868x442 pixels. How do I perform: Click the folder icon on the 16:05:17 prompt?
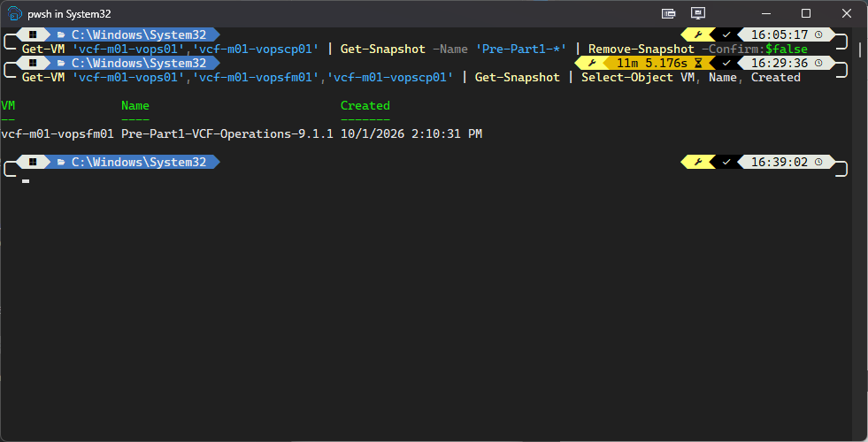tap(61, 34)
